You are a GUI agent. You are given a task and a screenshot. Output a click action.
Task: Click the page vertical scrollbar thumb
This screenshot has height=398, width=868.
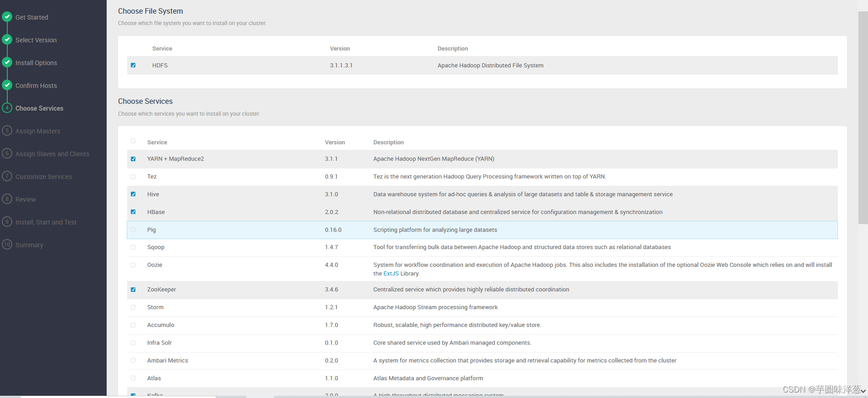tap(863, 117)
